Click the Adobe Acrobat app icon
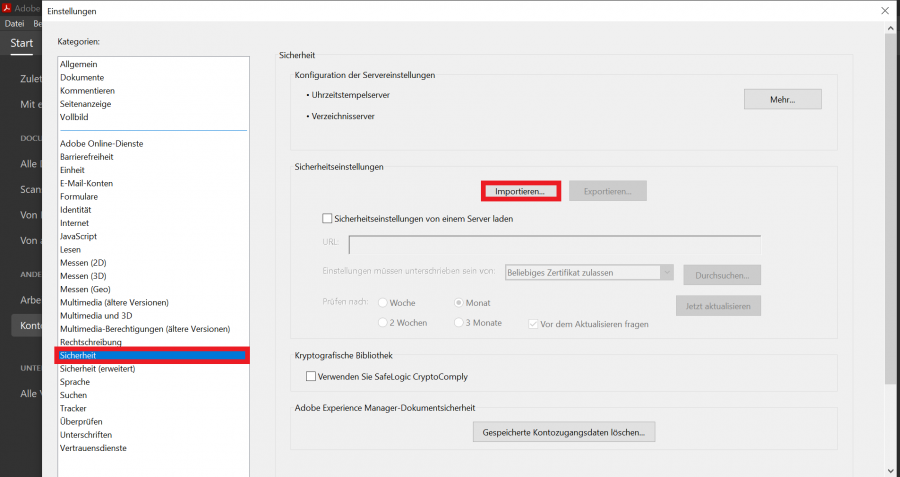Screen dimensions: 900x477 pyautogui.click(x=7, y=8)
